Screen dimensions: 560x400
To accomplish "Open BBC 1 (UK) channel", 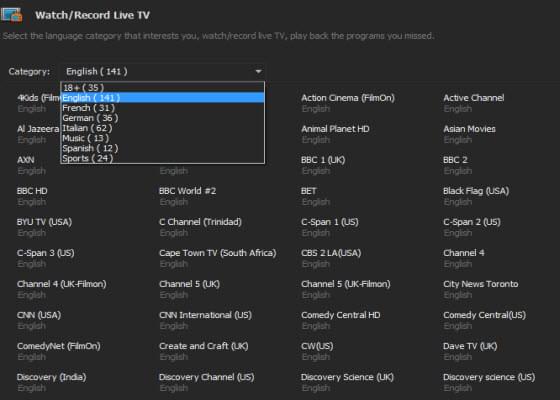I will [x=323, y=160].
